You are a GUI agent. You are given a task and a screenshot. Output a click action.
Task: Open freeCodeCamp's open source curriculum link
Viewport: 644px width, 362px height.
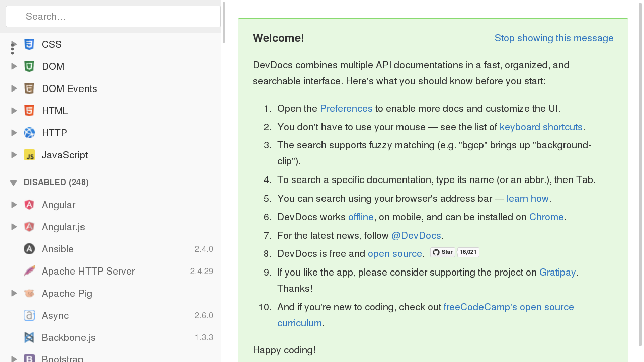(x=426, y=315)
